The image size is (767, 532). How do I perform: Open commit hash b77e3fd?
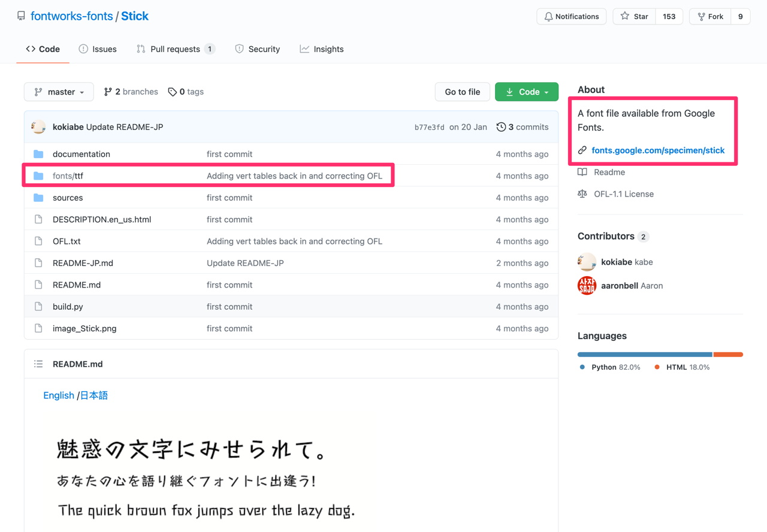click(430, 127)
